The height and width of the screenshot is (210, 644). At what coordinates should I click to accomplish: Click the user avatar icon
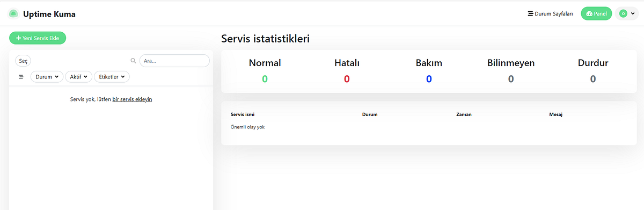[623, 14]
